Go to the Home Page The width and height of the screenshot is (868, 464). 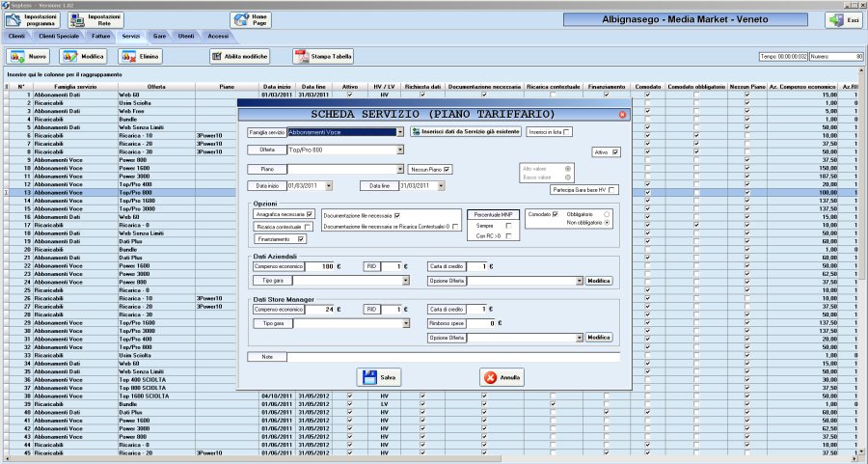click(251, 20)
